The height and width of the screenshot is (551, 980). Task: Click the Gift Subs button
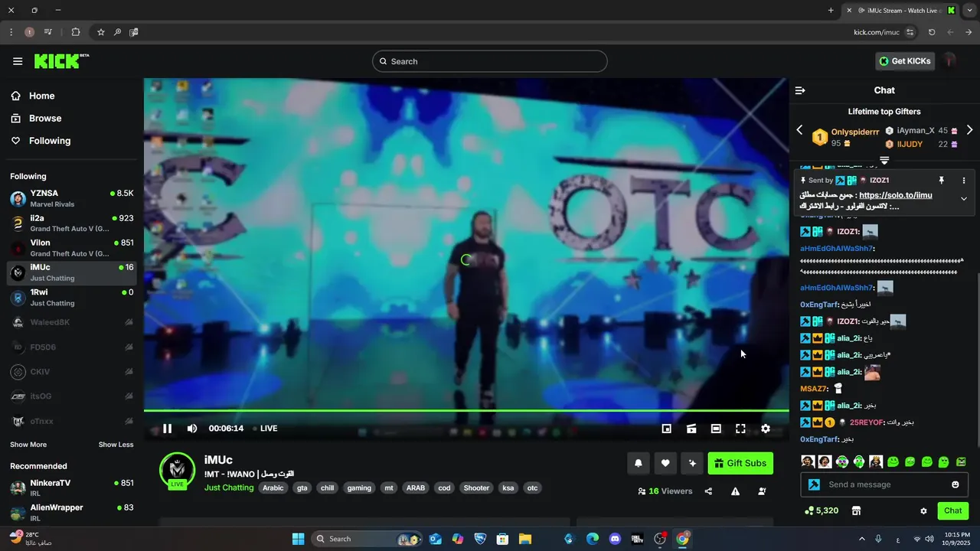[x=740, y=463]
